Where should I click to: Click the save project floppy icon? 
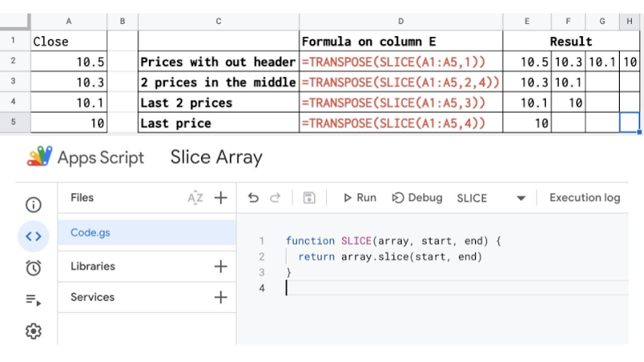point(308,198)
